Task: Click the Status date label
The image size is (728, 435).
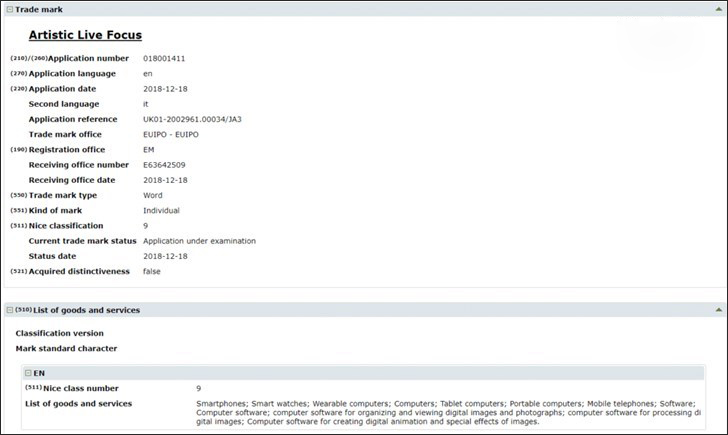Action: coord(52,256)
